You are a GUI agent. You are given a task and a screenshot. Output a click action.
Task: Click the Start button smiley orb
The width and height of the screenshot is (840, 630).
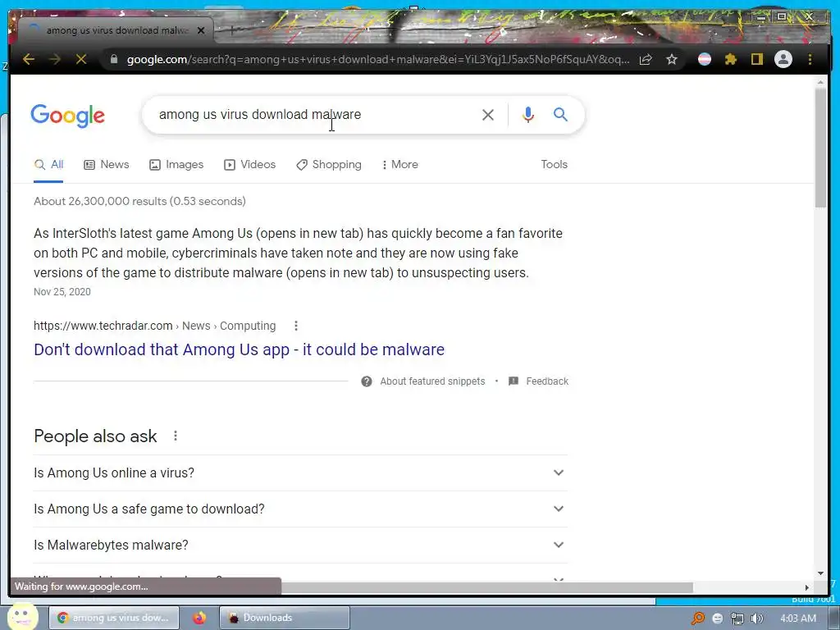[x=22, y=617]
